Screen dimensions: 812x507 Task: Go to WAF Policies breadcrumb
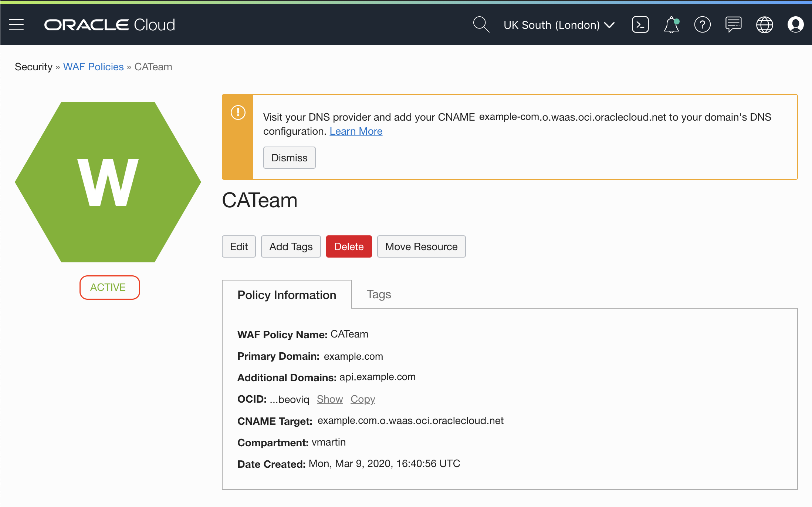93,67
